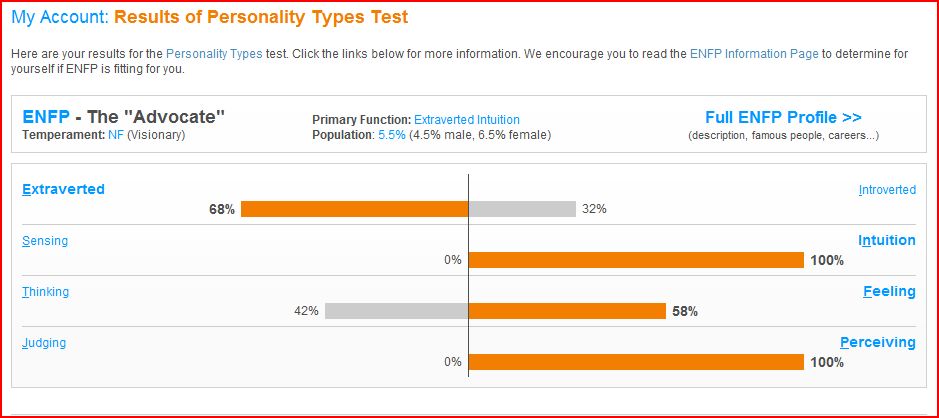Viewport: 939px width, 418px height.
Task: Click the gray 42% Thinking bar
Action: [x=396, y=311]
